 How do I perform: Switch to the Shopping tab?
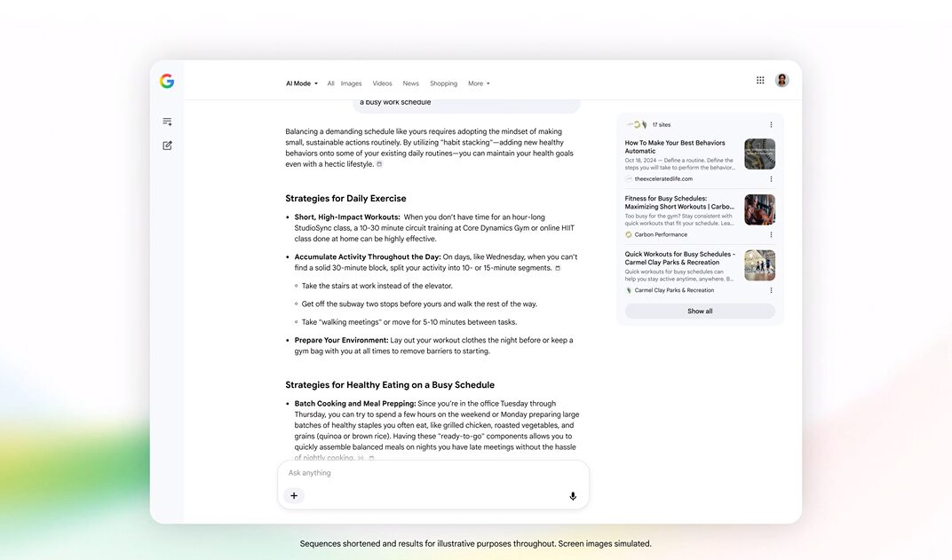(443, 83)
